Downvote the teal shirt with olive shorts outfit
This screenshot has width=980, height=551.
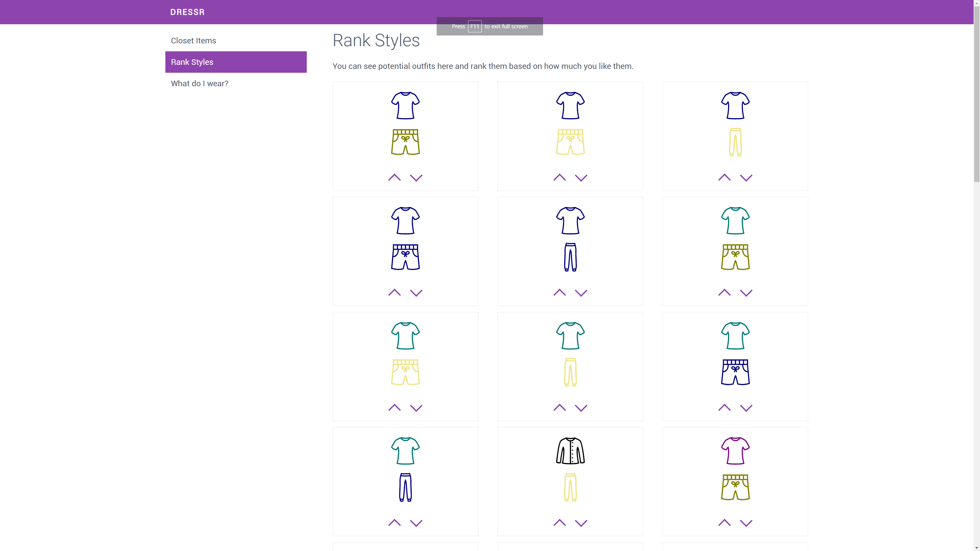click(x=746, y=293)
